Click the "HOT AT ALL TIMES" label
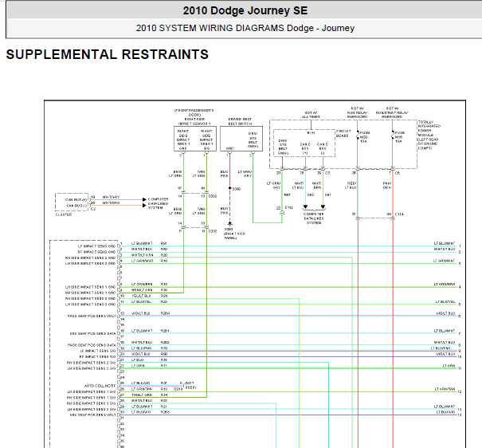 tap(311, 115)
